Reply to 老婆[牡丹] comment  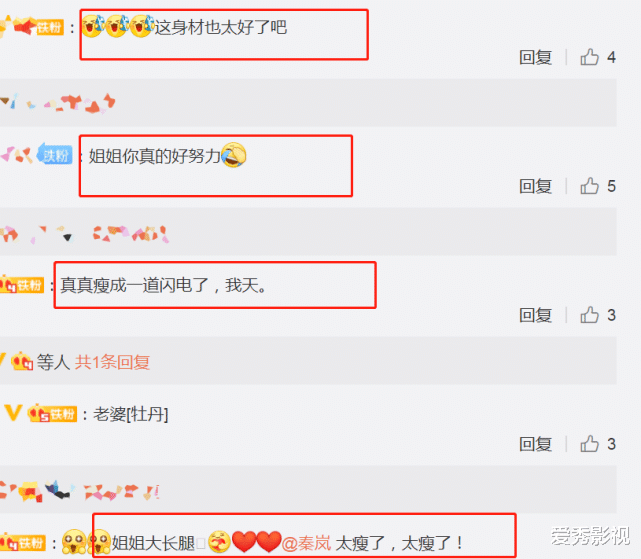[x=535, y=444]
